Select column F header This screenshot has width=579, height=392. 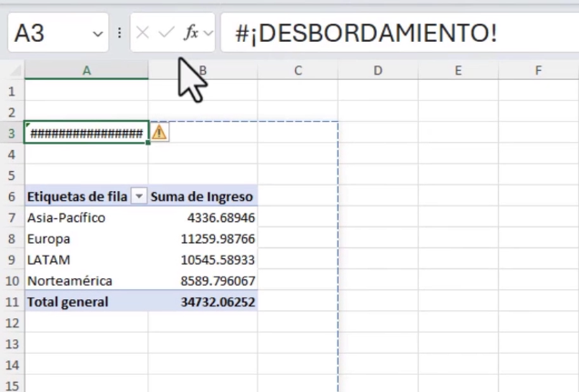coord(538,70)
